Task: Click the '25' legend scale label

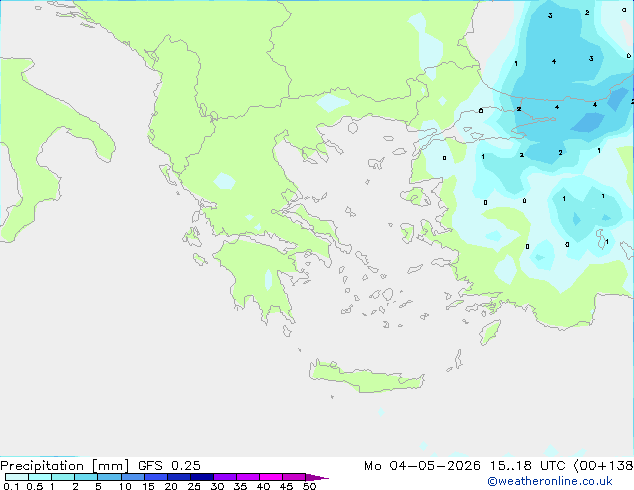Action: tap(194, 486)
